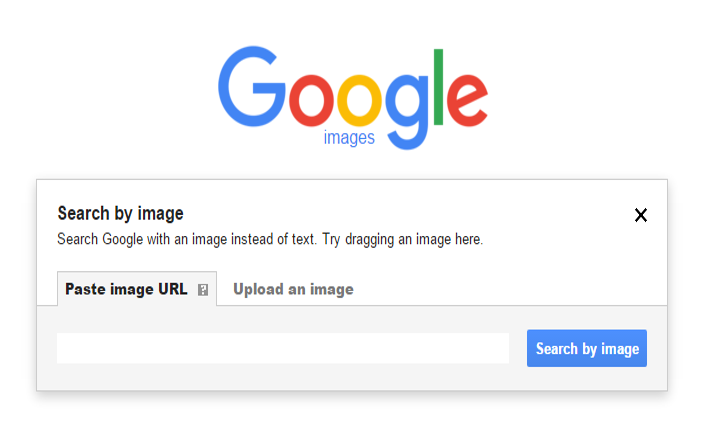The image size is (716, 431).
Task: Click the Try dragging an image here text
Action: pyautogui.click(x=402, y=239)
